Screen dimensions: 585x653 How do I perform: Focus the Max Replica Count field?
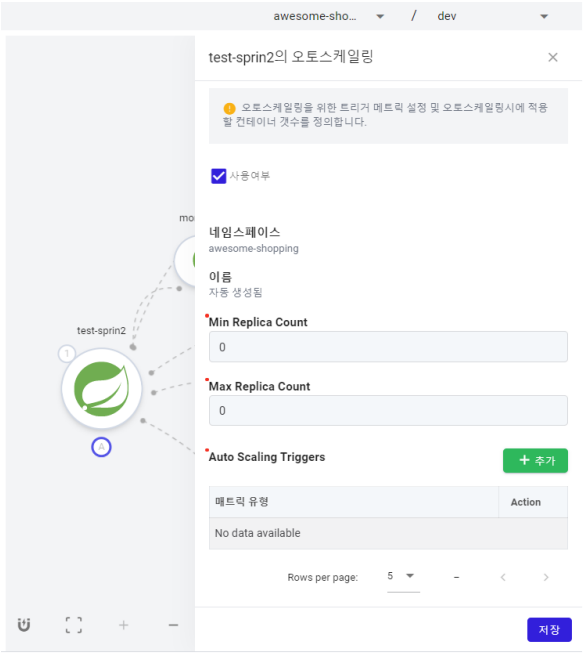tap(388, 410)
